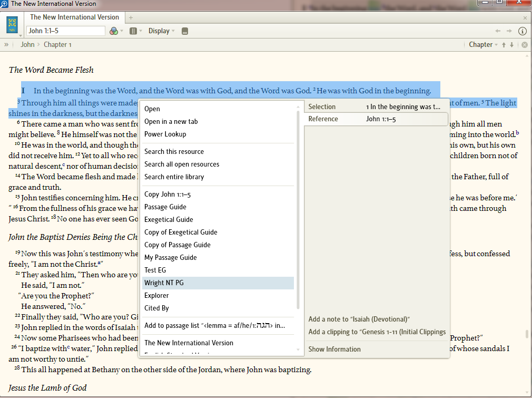Go back with the left arrow

[x=498, y=31]
